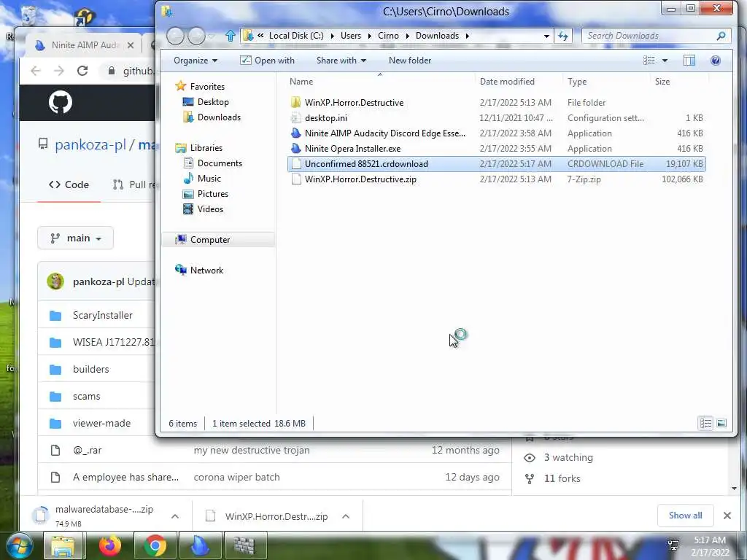Click the GitHub page scrollbar down arrow

point(734,489)
